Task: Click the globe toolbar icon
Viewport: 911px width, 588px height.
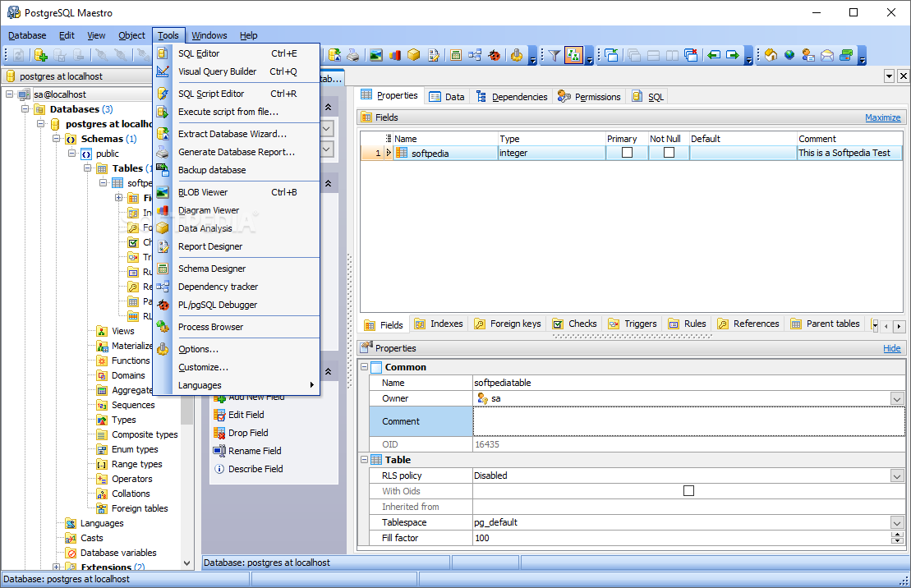Action: tap(789, 55)
